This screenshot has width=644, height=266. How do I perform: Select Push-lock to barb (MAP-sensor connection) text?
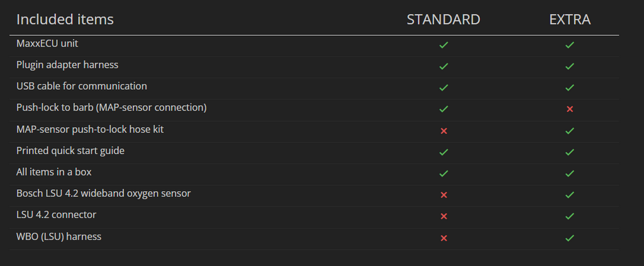tap(111, 108)
